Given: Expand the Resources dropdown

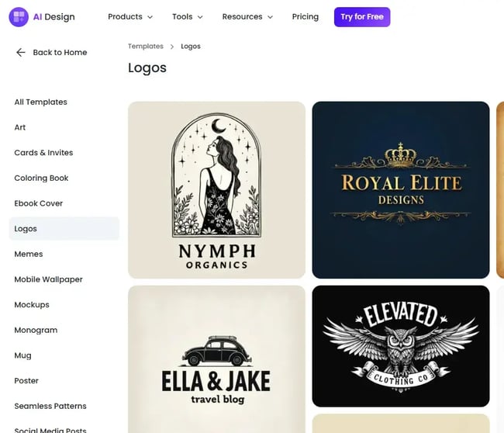Looking at the screenshot, I should pyautogui.click(x=247, y=17).
